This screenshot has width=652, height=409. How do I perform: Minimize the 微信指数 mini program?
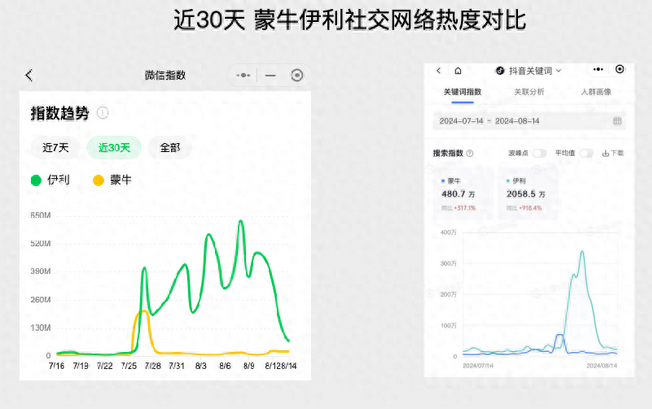click(x=270, y=75)
